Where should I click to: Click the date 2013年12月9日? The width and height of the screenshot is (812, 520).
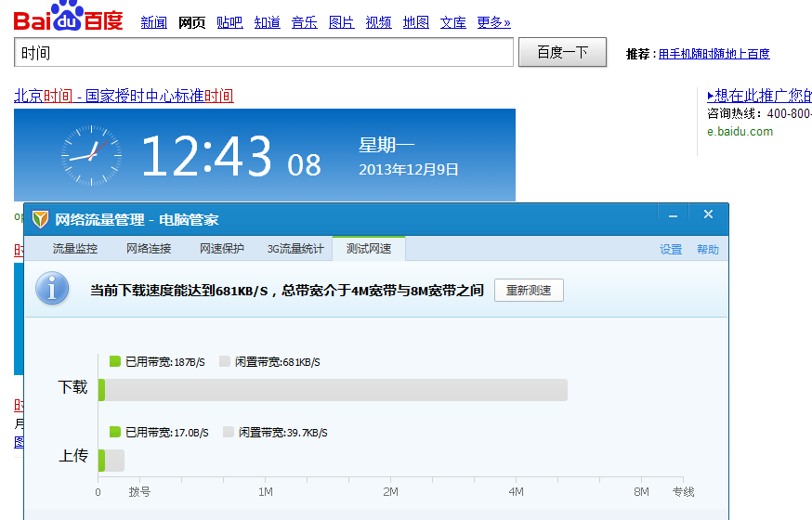(409, 170)
